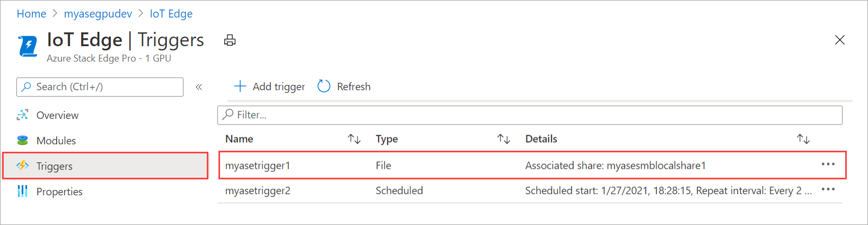Click the magnifier icon in search box

(26, 86)
